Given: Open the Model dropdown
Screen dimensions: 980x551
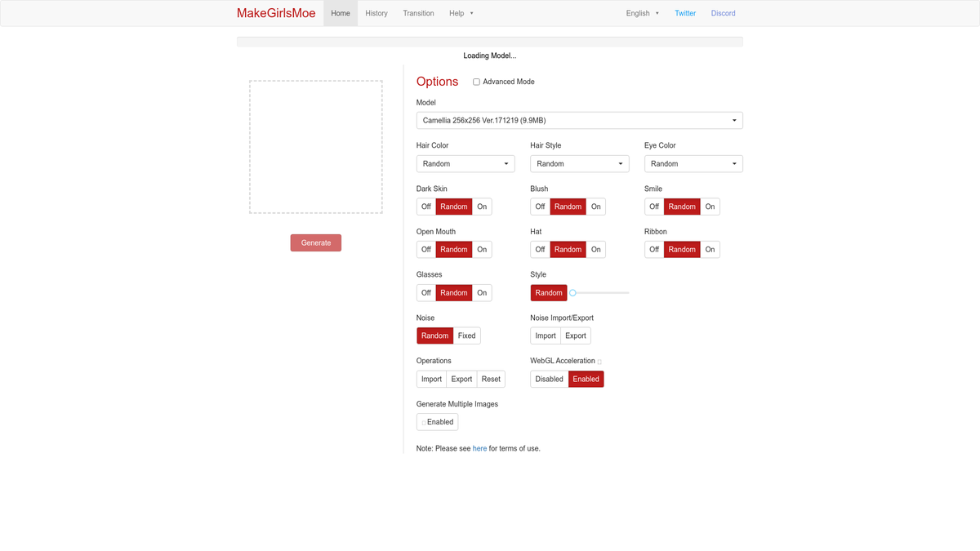Looking at the screenshot, I should click(579, 121).
